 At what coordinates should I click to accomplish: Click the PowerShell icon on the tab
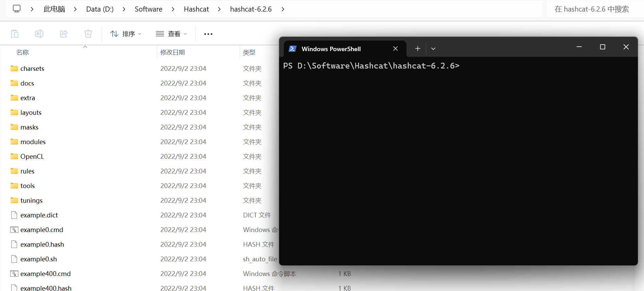pos(292,49)
